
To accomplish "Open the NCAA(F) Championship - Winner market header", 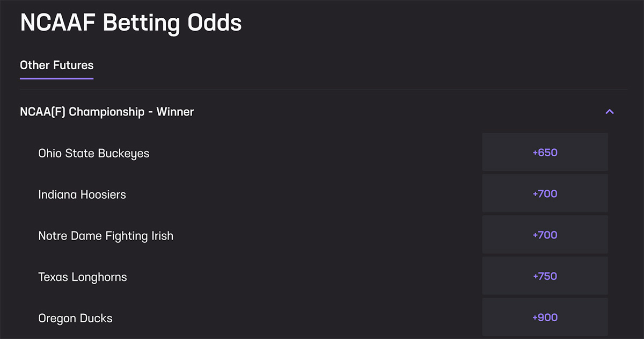I will click(x=106, y=112).
